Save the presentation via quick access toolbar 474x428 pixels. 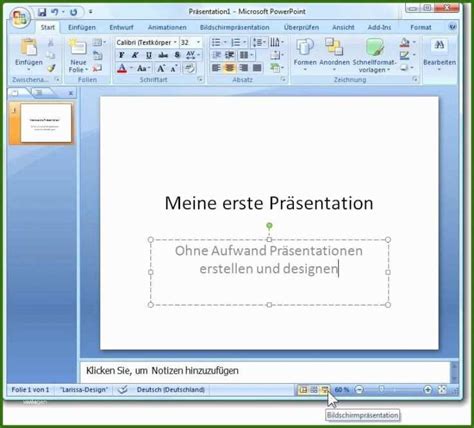[42, 12]
